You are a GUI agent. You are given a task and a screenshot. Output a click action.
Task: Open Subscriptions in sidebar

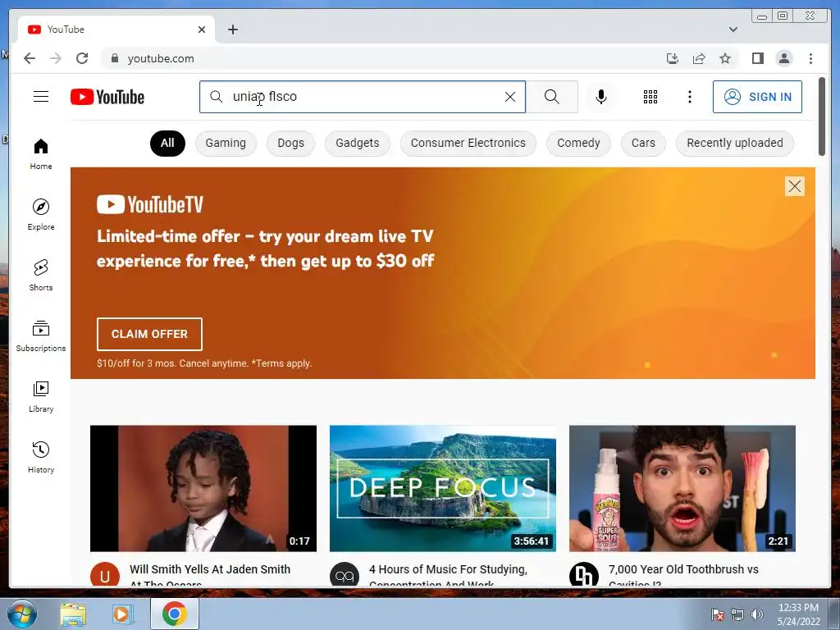click(41, 336)
